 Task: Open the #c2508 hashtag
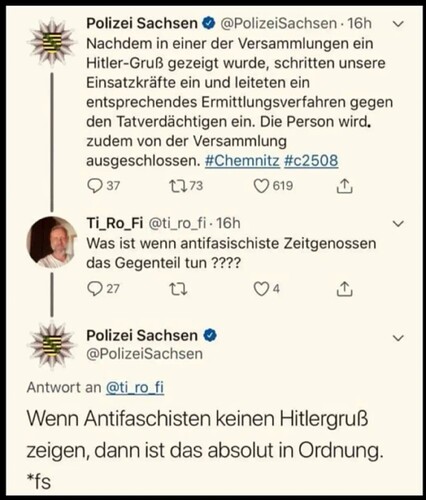click(311, 161)
